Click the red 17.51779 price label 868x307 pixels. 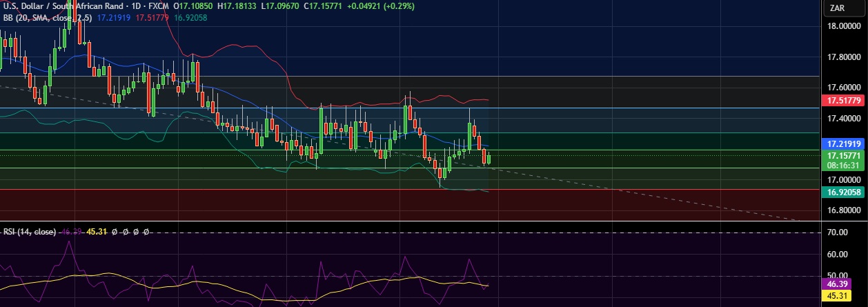[844, 101]
